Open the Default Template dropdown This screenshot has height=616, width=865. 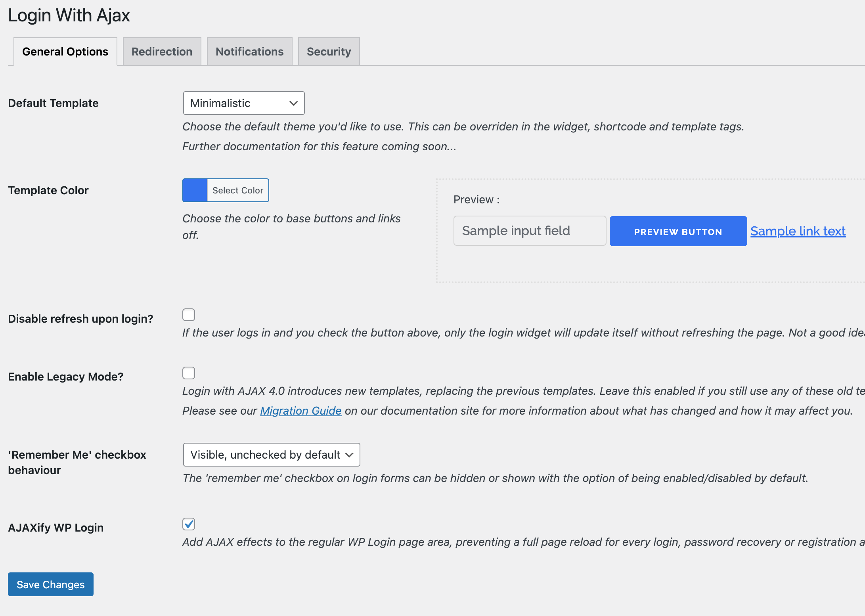click(x=244, y=103)
